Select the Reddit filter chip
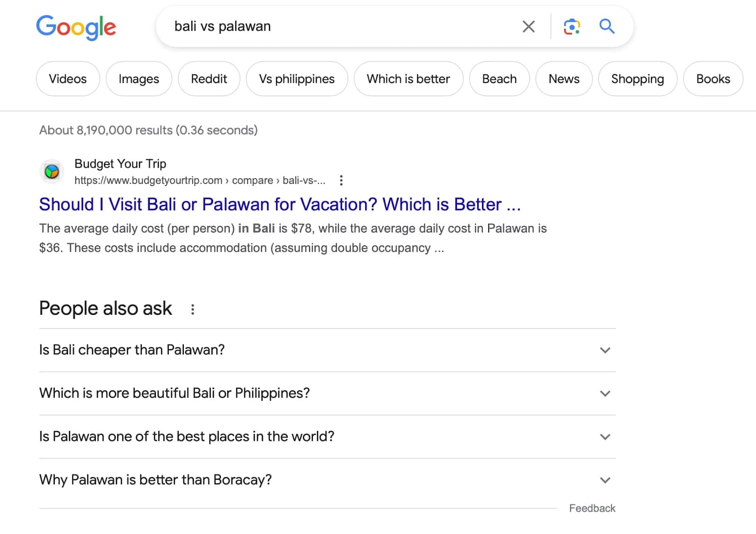Screen dimensions: 756x534 [209, 79]
